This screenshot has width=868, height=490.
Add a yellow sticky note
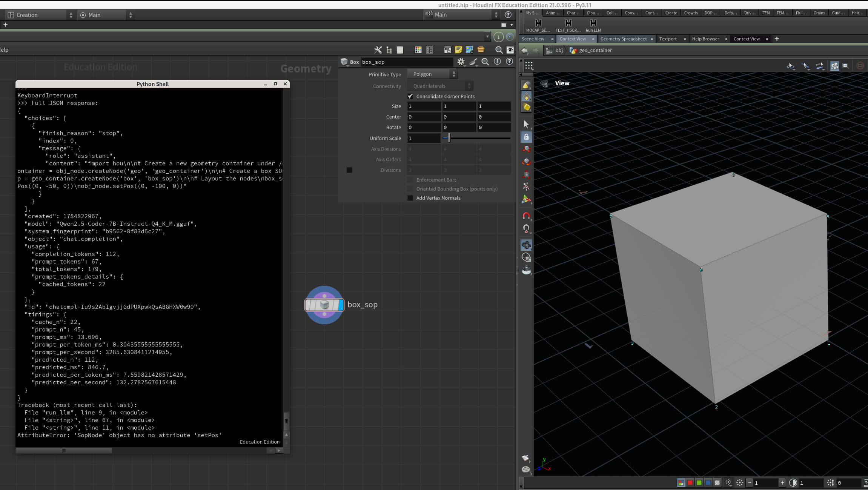[x=458, y=50]
